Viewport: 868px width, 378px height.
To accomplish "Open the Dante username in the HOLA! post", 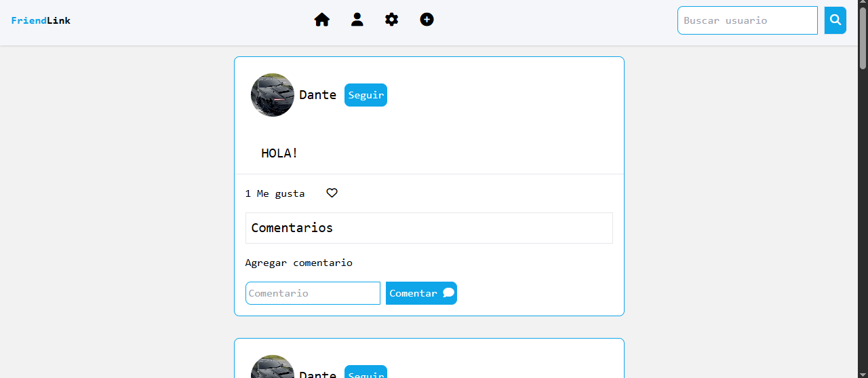I will coord(318,95).
